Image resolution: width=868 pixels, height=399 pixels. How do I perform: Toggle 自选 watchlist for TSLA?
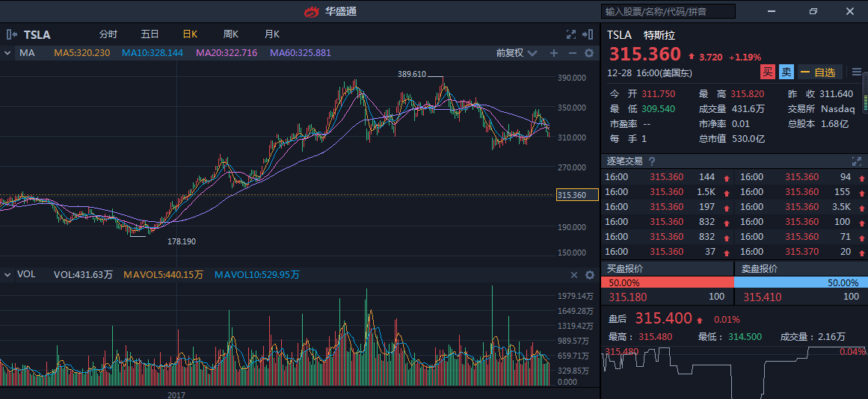click(x=818, y=72)
